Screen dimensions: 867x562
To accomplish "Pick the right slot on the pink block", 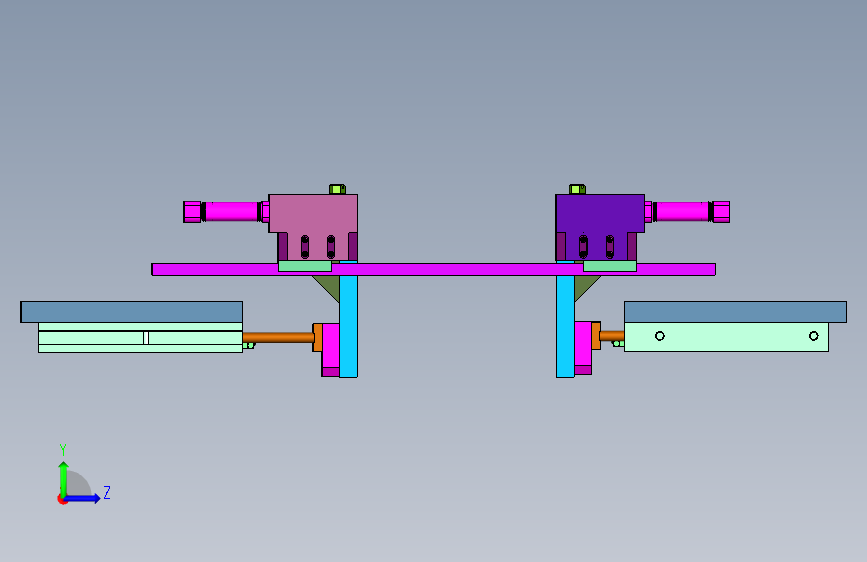I will click(x=331, y=247).
